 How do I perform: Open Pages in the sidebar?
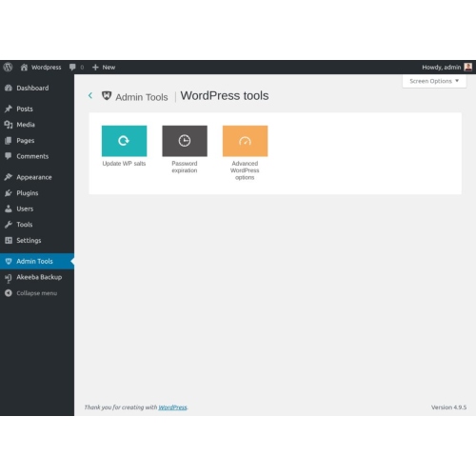[37, 141]
